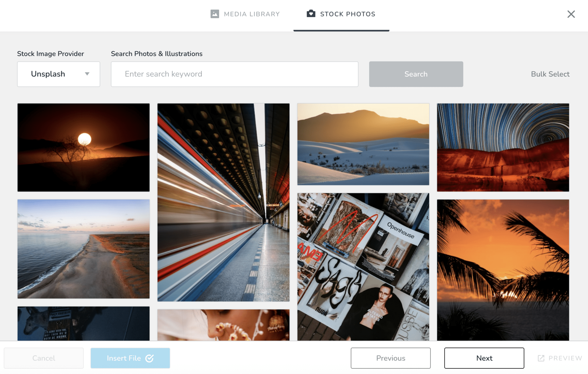Click the Insert File button
Image resolution: width=588 pixels, height=374 pixels.
coord(130,358)
